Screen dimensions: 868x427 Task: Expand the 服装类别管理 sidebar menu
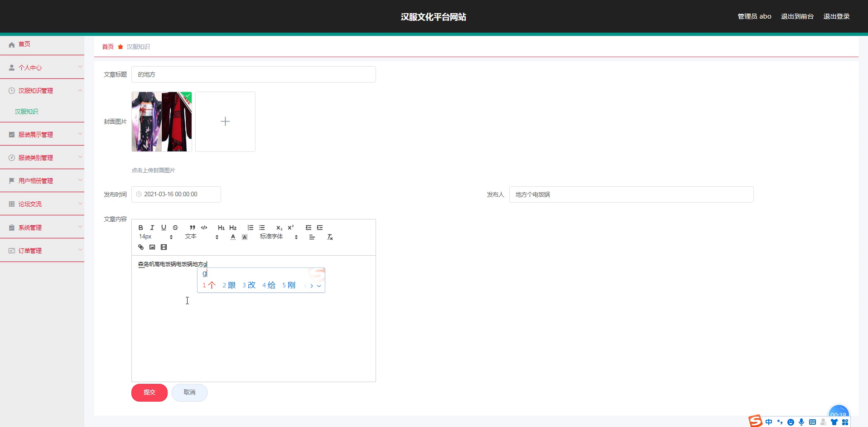(42, 158)
